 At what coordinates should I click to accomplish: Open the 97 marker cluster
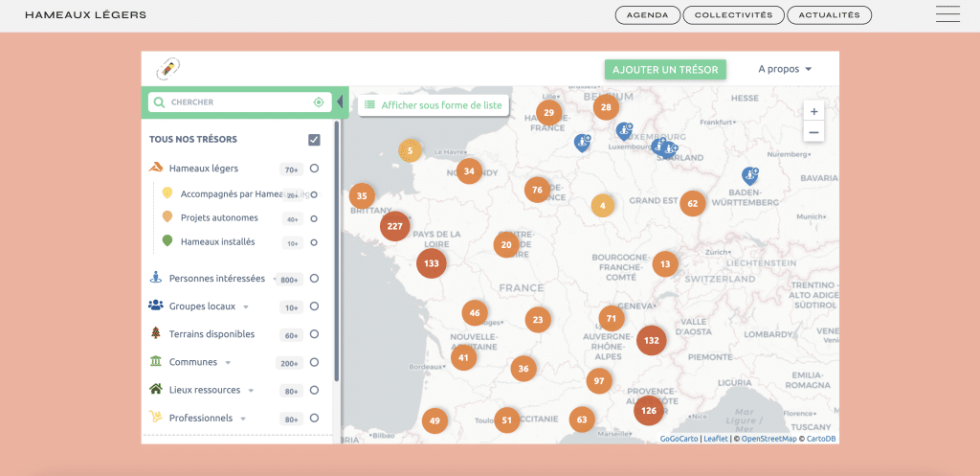tap(599, 381)
